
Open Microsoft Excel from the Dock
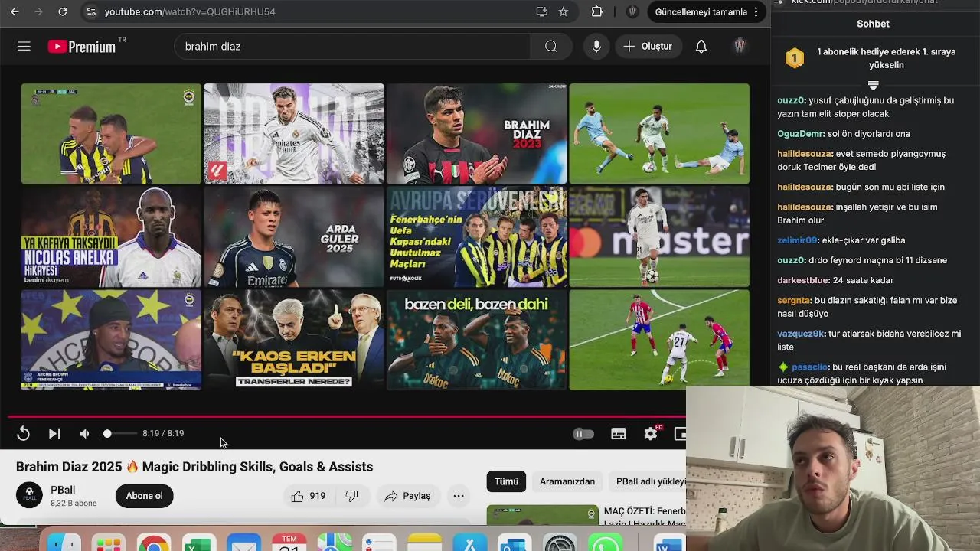tap(198, 543)
